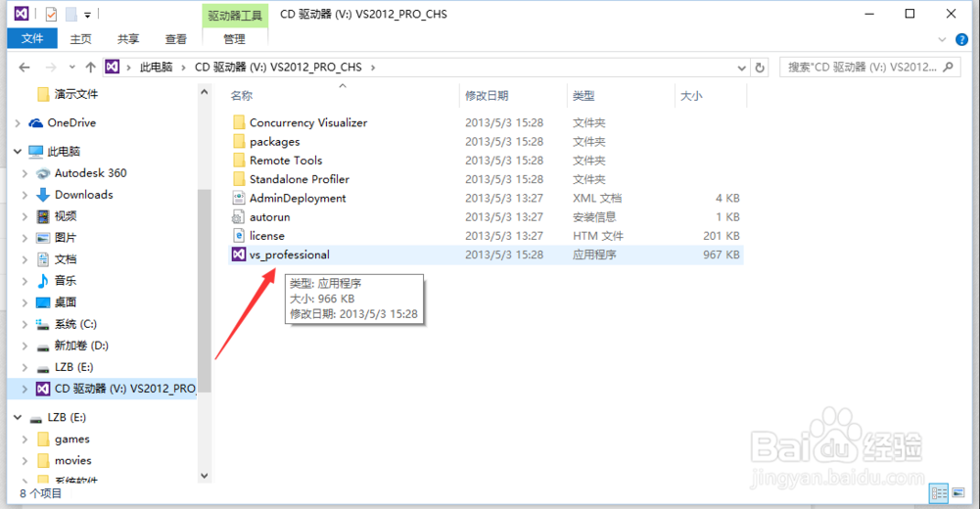Switch to the 查看 ribbon tab
The height and width of the screenshot is (509, 980).
175,39
